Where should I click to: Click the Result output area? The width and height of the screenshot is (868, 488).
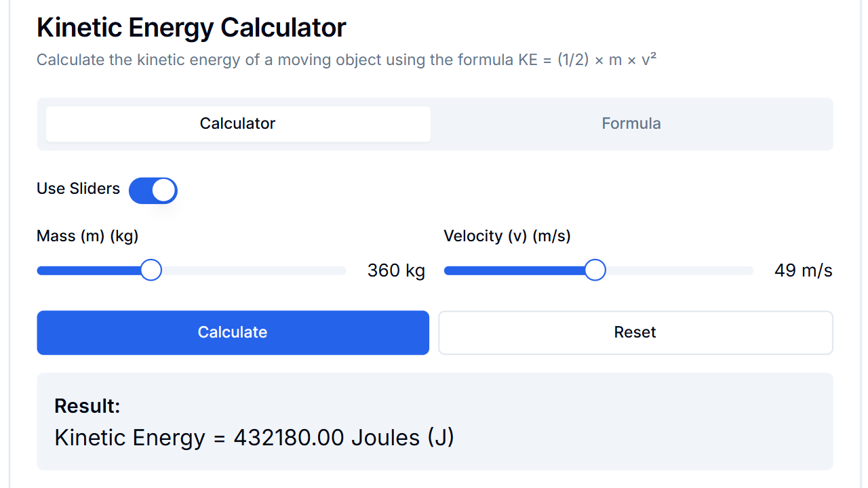pos(434,422)
